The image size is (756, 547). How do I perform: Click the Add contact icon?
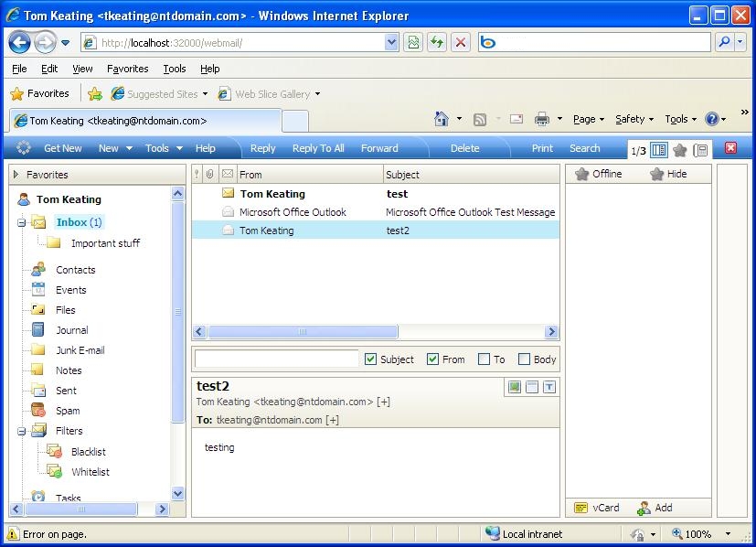(644, 508)
